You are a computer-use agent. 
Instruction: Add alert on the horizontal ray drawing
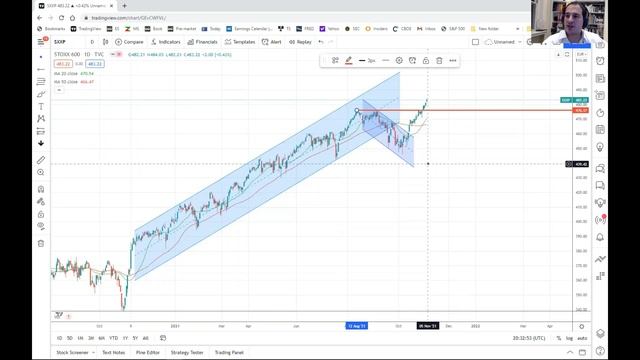click(x=412, y=60)
